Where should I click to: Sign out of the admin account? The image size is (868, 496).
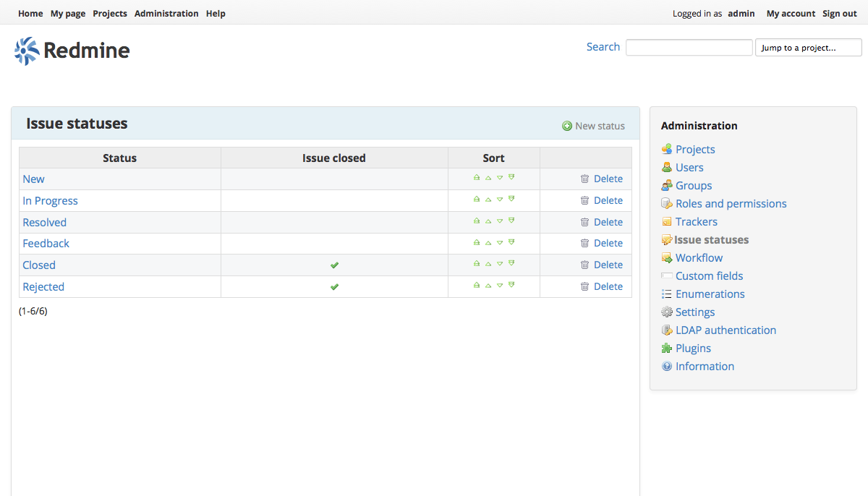(839, 13)
